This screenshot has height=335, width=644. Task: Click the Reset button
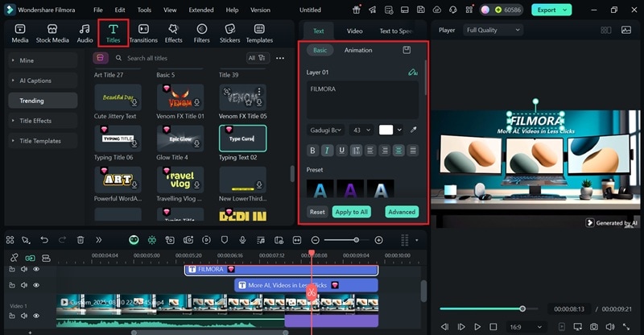tap(317, 212)
